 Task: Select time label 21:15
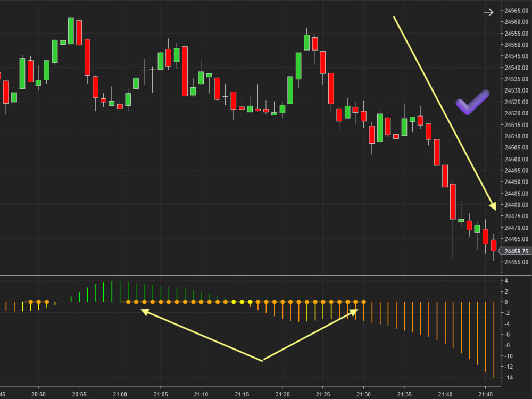pyautogui.click(x=242, y=394)
